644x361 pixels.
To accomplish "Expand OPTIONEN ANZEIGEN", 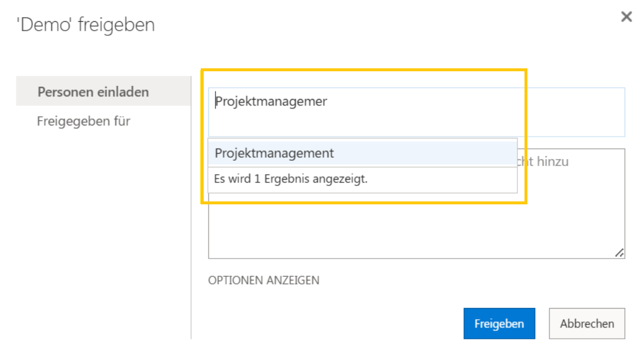I will (x=264, y=280).
